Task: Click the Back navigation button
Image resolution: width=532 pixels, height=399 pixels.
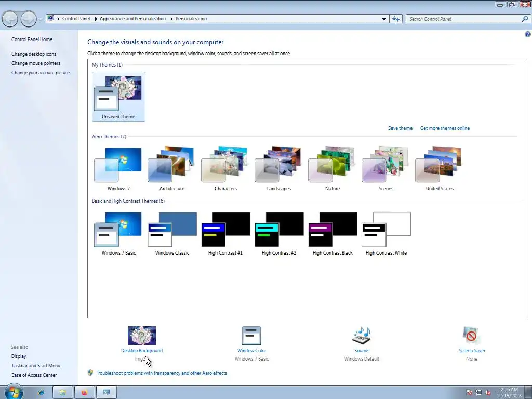Action: point(10,19)
